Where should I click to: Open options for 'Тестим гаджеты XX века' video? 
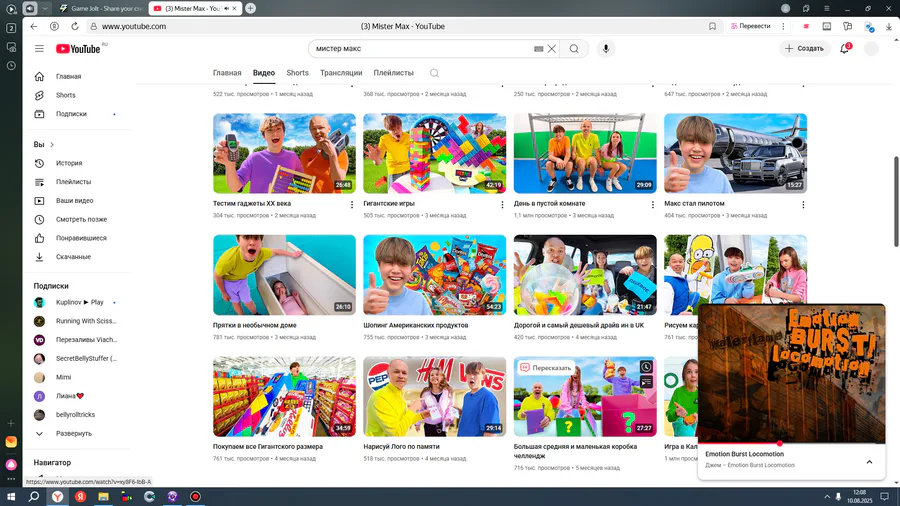[352, 205]
